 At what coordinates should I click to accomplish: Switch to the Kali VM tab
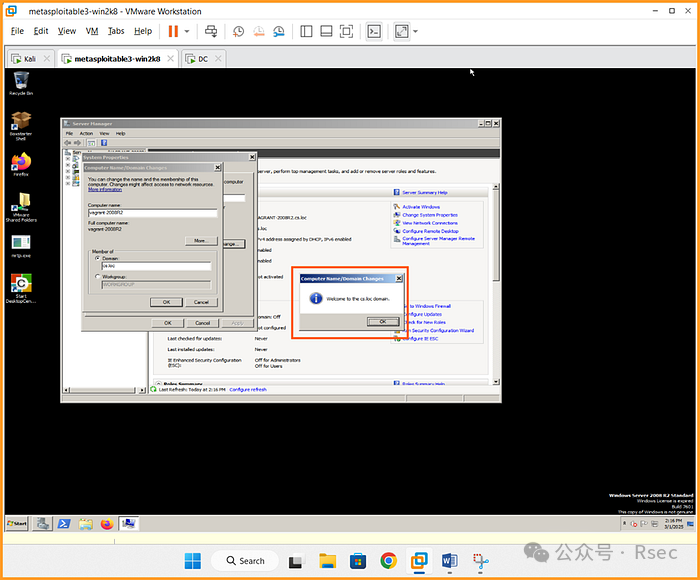[x=30, y=59]
